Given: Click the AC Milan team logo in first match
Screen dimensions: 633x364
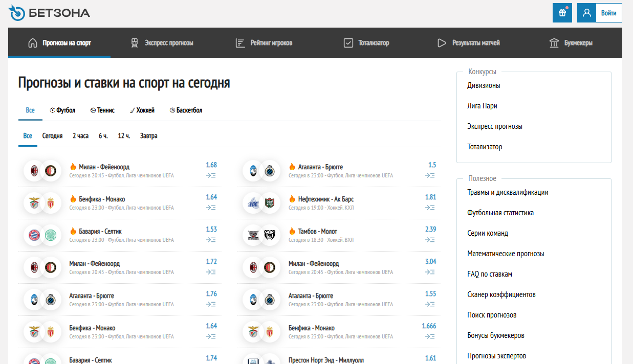Looking at the screenshot, I should [34, 170].
